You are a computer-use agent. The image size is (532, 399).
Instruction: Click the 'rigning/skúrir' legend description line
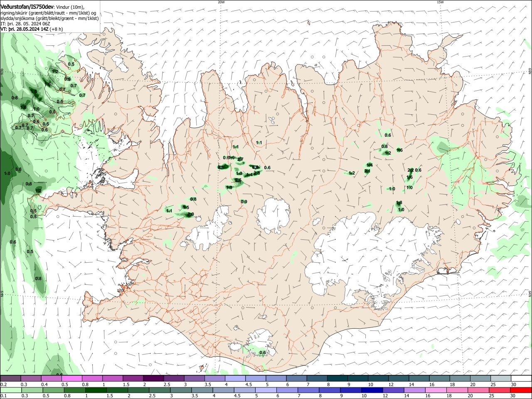click(x=48, y=13)
